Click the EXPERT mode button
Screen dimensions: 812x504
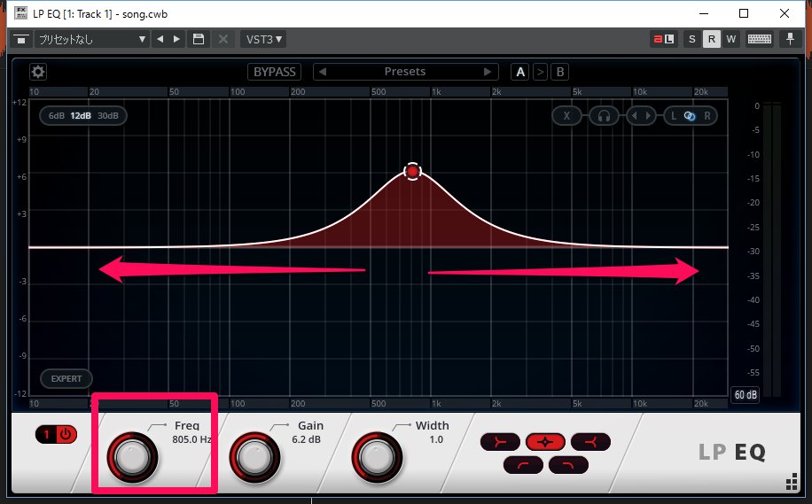pyautogui.click(x=66, y=378)
